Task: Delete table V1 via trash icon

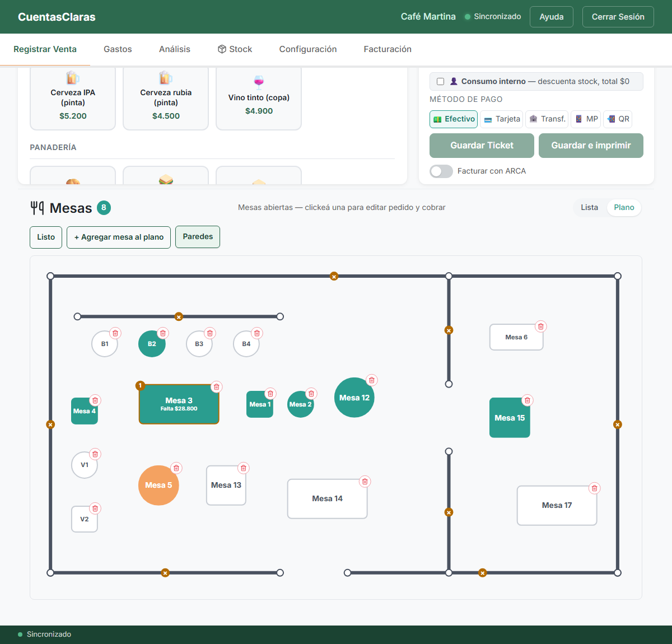Action: coord(95,454)
